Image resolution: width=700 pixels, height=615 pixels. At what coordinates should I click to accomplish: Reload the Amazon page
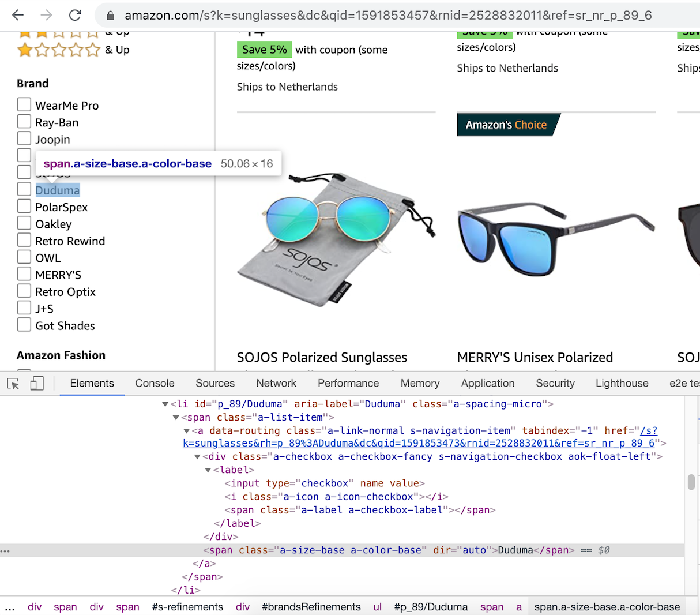75,15
